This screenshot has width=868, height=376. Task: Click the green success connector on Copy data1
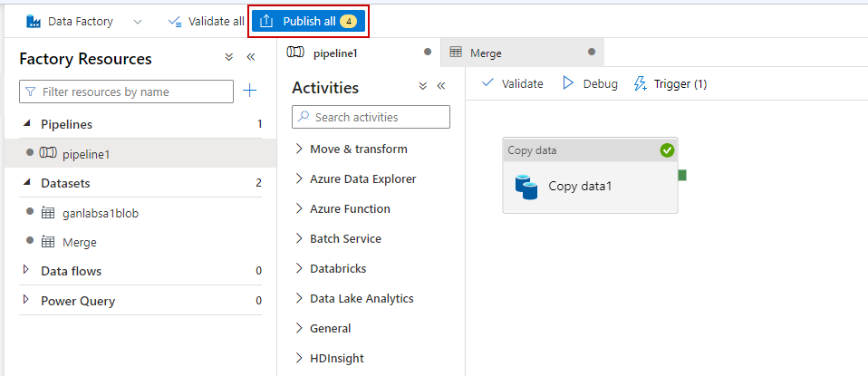682,175
